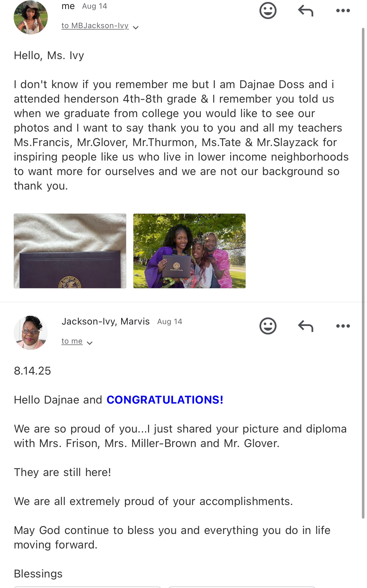The image size is (367, 588).
Task: Open more options on Jackson-Ivy's email
Action: pos(343,326)
